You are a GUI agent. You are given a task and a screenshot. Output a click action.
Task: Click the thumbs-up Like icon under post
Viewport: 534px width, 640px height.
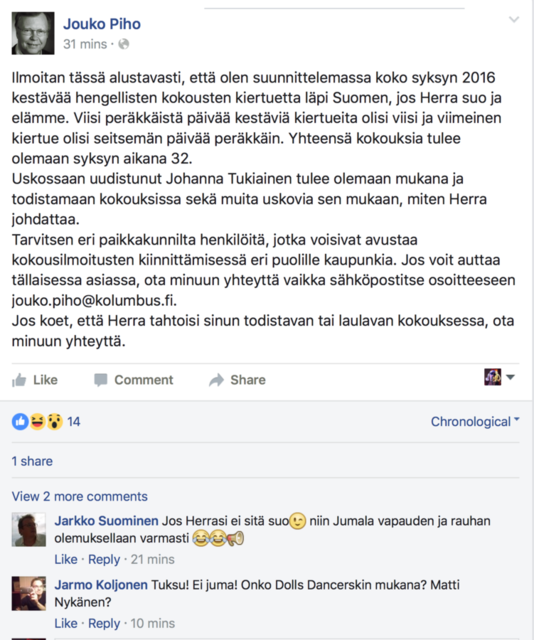19,380
